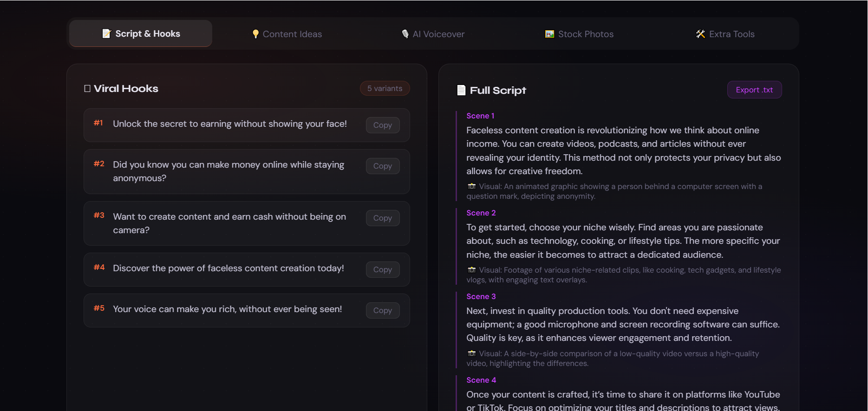Copy hook #4 about faceless content creation

(x=383, y=269)
